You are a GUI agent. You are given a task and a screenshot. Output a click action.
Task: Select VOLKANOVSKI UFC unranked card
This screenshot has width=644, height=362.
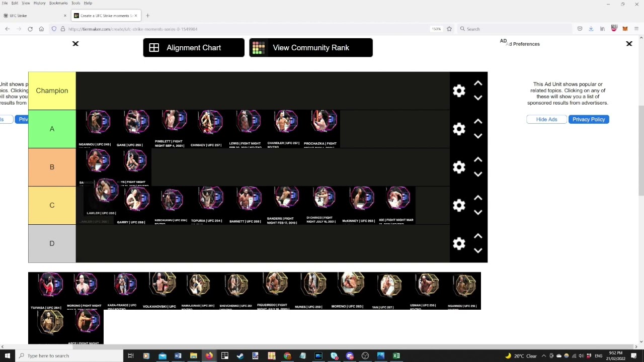pyautogui.click(x=160, y=291)
